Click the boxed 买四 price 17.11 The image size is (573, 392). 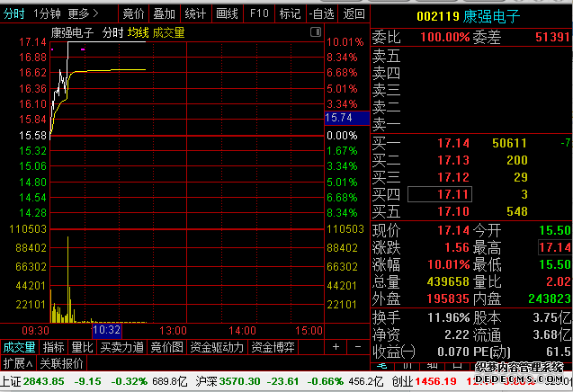(440, 194)
